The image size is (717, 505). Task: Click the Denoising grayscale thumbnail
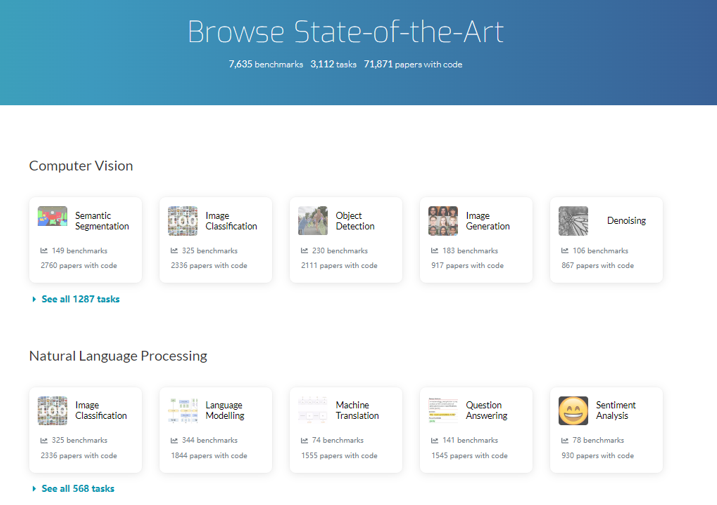(573, 220)
